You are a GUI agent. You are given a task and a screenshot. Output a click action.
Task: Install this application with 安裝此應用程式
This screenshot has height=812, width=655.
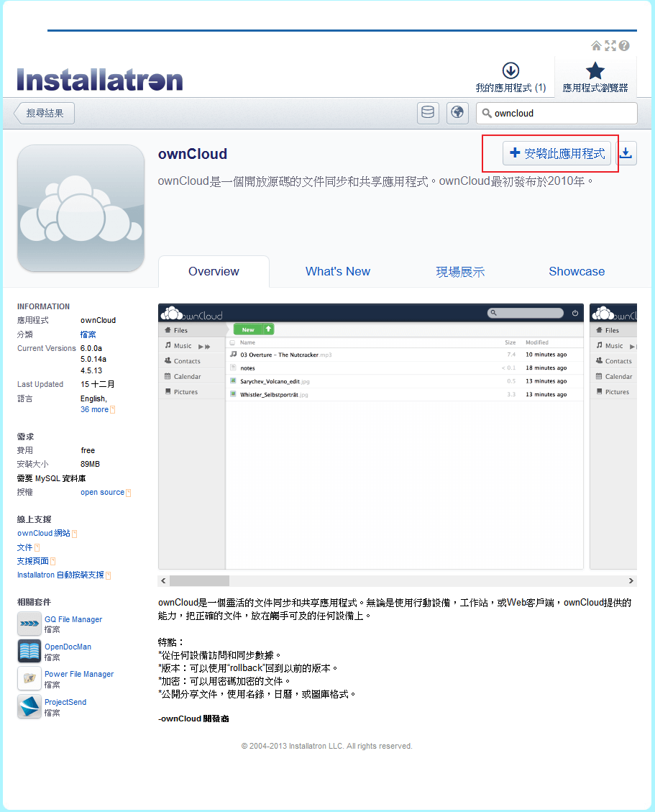click(x=556, y=153)
